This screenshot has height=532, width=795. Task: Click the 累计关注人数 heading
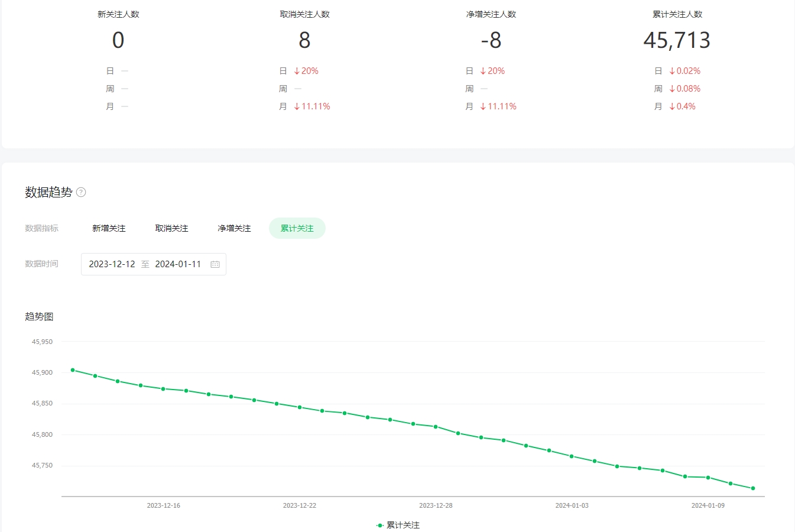pos(677,14)
